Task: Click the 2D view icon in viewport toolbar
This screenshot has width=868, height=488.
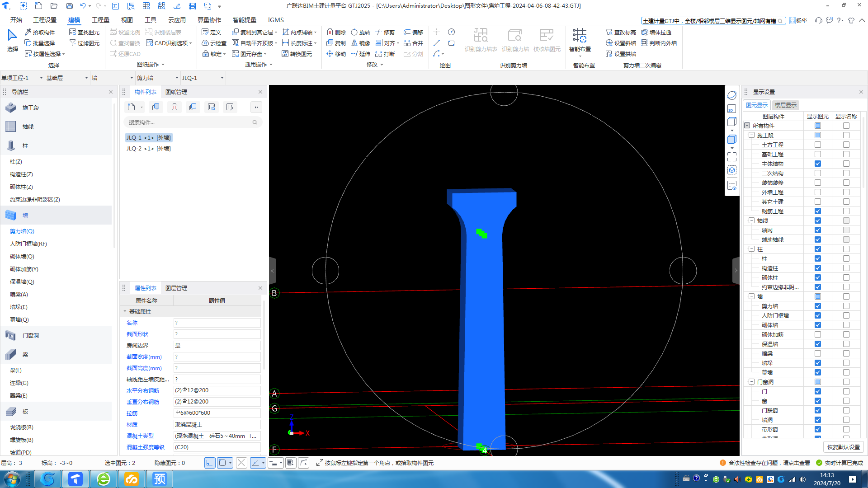Action: point(731,109)
